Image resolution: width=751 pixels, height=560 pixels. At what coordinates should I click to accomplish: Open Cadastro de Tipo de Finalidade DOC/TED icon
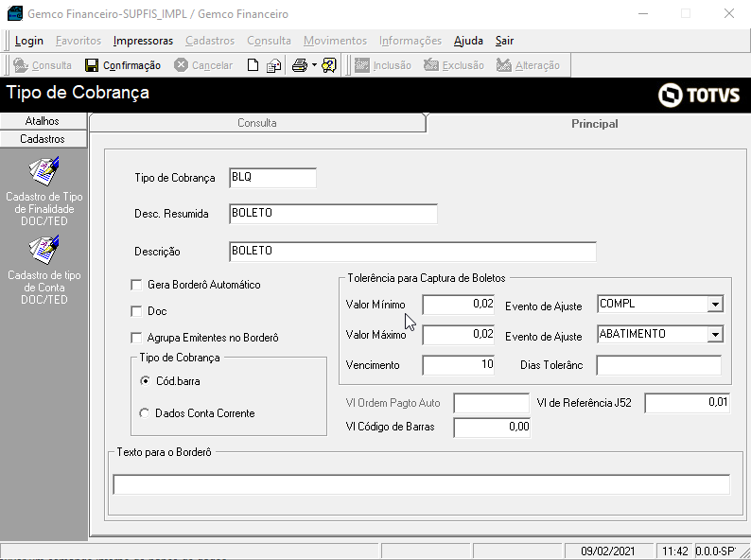pyautogui.click(x=44, y=171)
